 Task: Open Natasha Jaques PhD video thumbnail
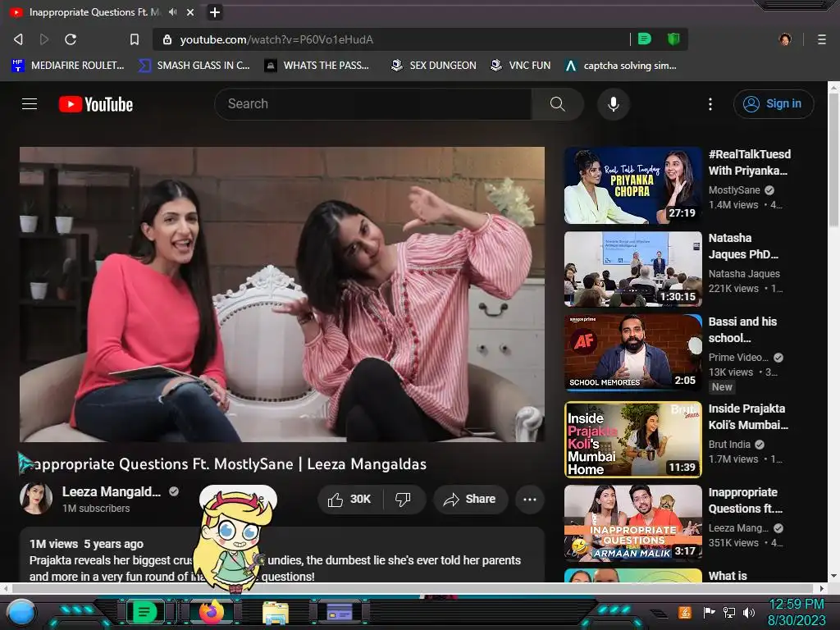pos(632,269)
